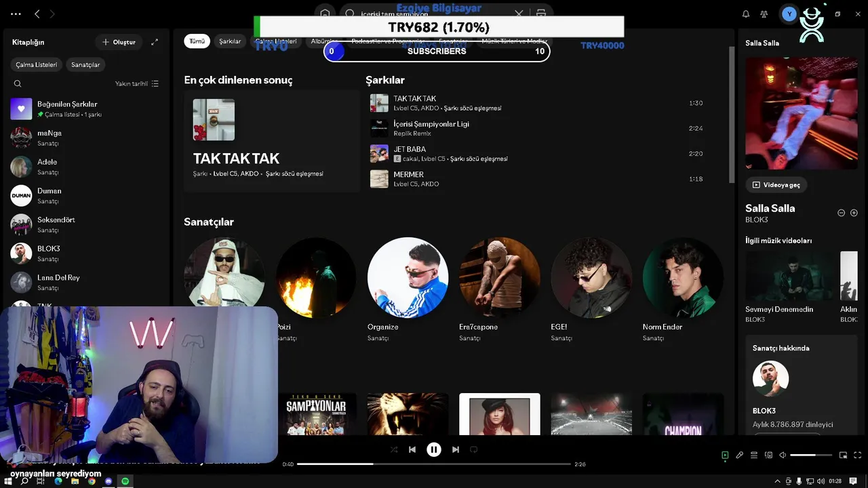Image resolution: width=868 pixels, height=488 pixels.
Task: Open the BLOK3 about-artist avatar
Action: coord(771,378)
